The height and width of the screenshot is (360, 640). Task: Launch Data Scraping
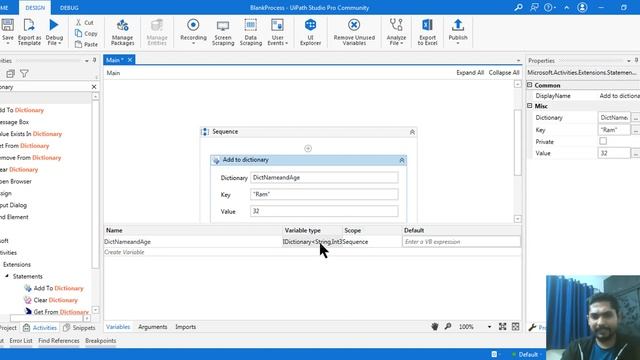(251, 32)
